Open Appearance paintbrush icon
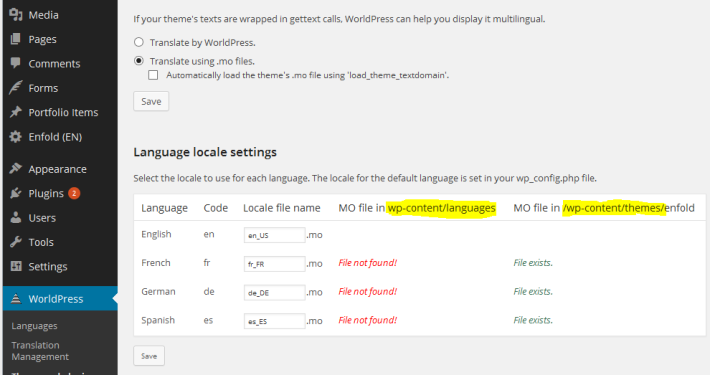710x375 pixels. pyautogui.click(x=15, y=169)
